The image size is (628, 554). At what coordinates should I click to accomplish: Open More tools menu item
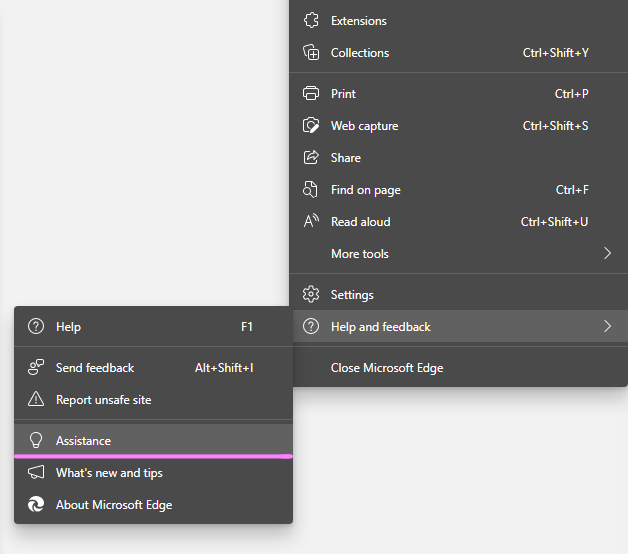click(459, 254)
